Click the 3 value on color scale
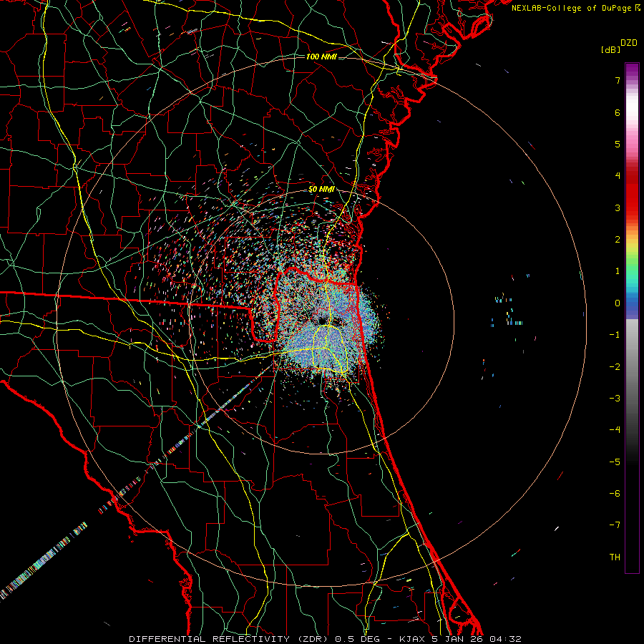 tap(618, 208)
